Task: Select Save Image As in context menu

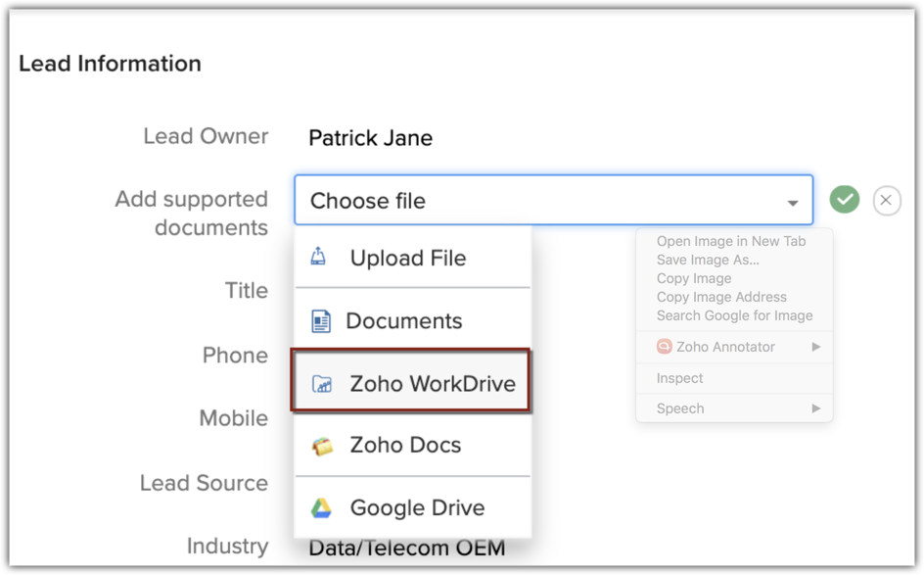Action: [x=707, y=260]
